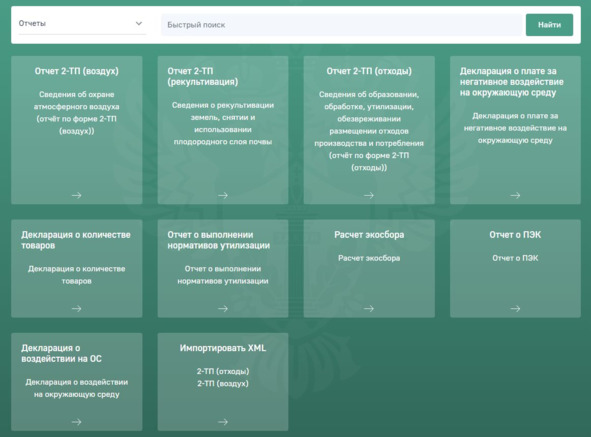Select Расчет экосбора card title
Image resolution: width=591 pixels, height=437 pixels.
point(369,235)
